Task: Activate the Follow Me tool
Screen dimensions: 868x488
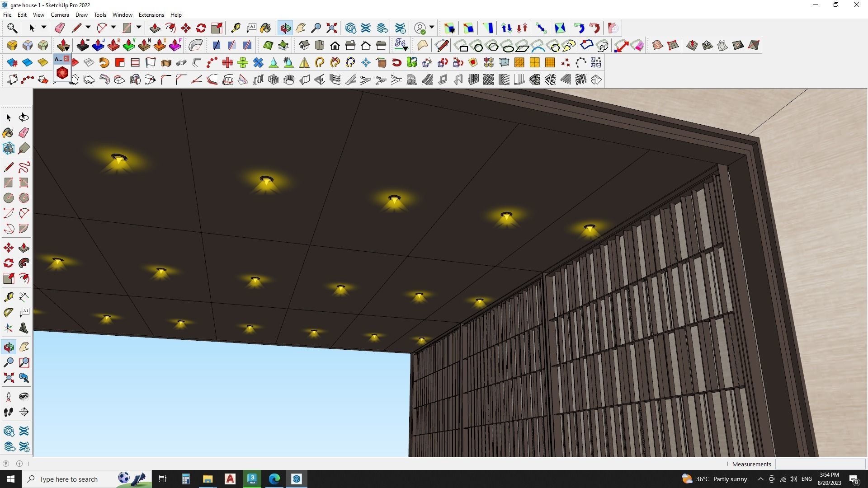Action: [24, 263]
